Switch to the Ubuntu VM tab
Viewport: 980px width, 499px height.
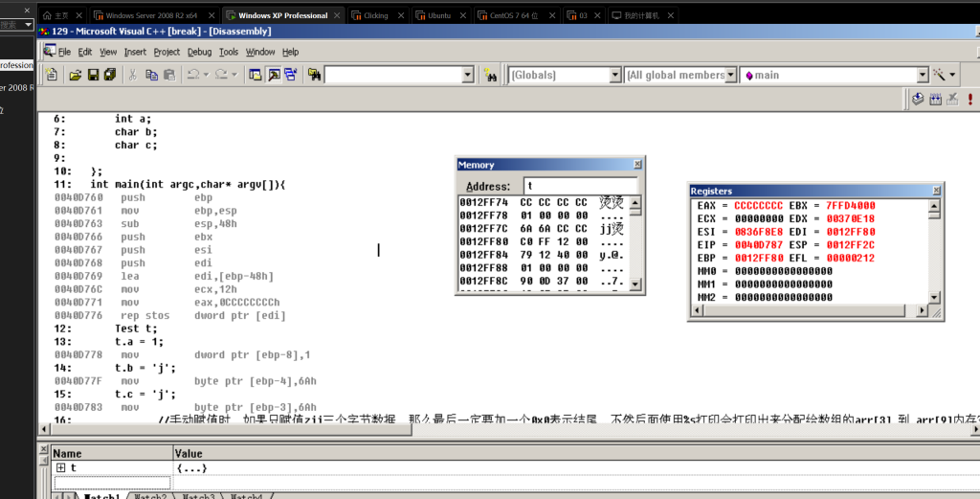click(x=438, y=15)
